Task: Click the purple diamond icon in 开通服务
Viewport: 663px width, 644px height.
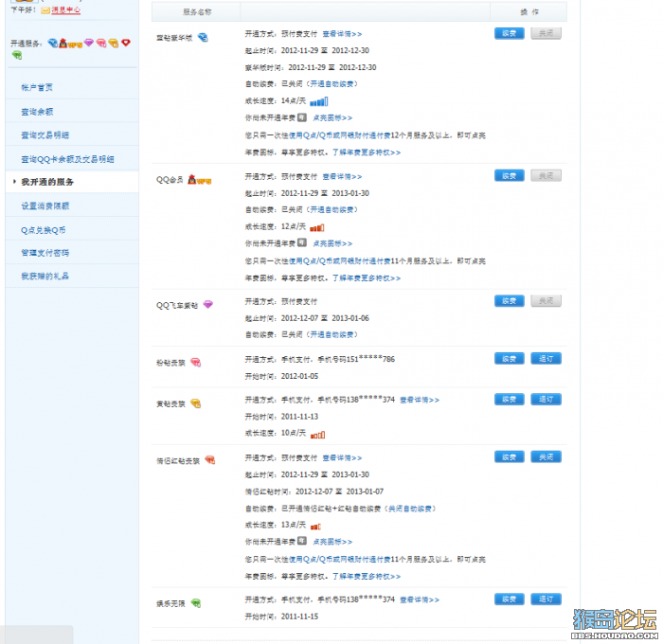Action: coord(89,43)
